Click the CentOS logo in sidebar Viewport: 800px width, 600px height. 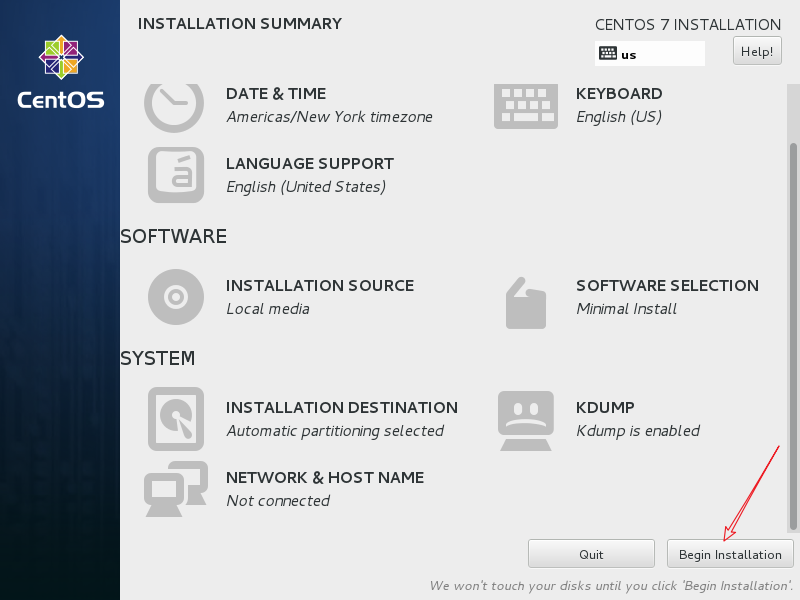[60, 72]
